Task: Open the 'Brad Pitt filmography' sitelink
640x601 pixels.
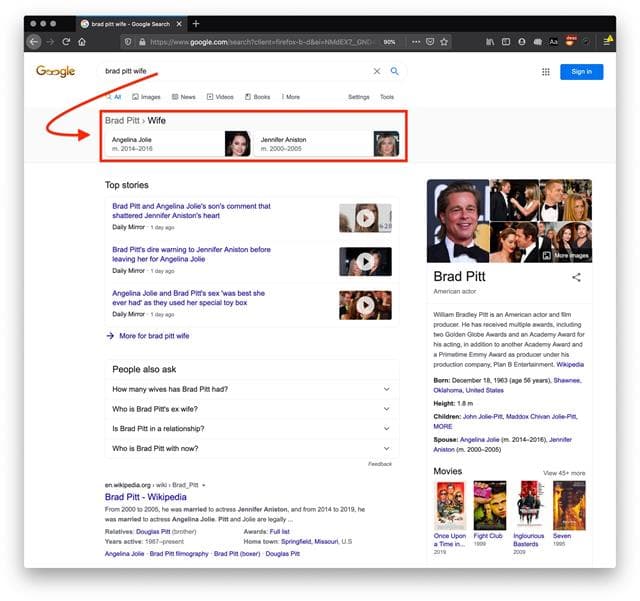Action: point(179,554)
